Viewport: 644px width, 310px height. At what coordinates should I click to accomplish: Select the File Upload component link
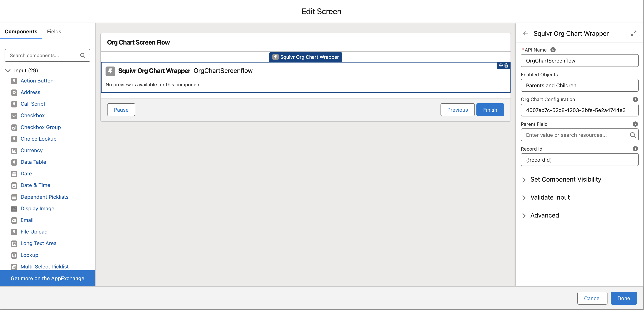click(34, 232)
